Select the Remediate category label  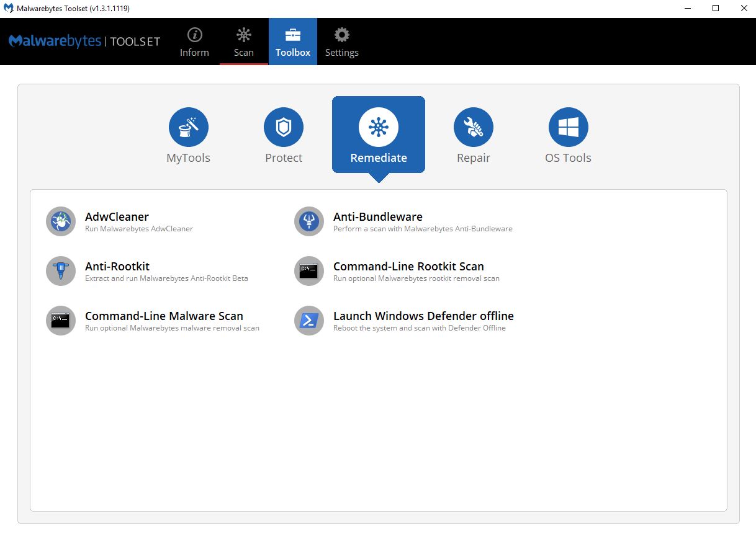pos(379,158)
